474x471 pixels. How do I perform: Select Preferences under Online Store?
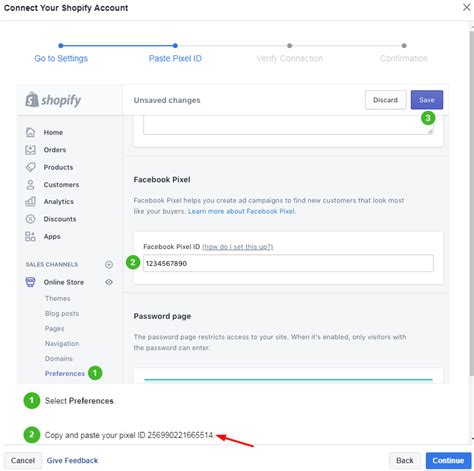tap(65, 373)
